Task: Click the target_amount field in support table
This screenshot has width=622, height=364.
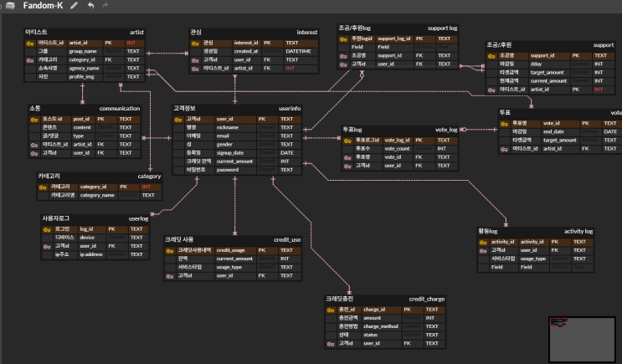Action: pyautogui.click(x=549, y=73)
